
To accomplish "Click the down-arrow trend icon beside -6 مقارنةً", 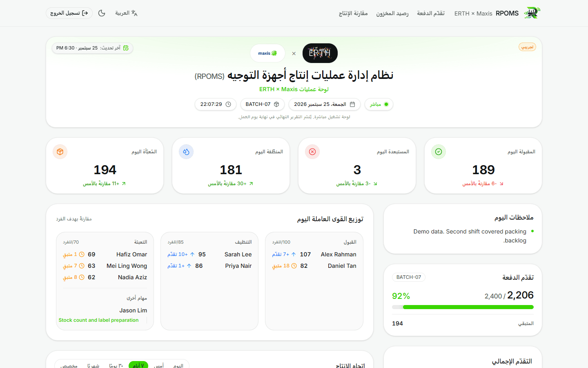I will click(501, 184).
